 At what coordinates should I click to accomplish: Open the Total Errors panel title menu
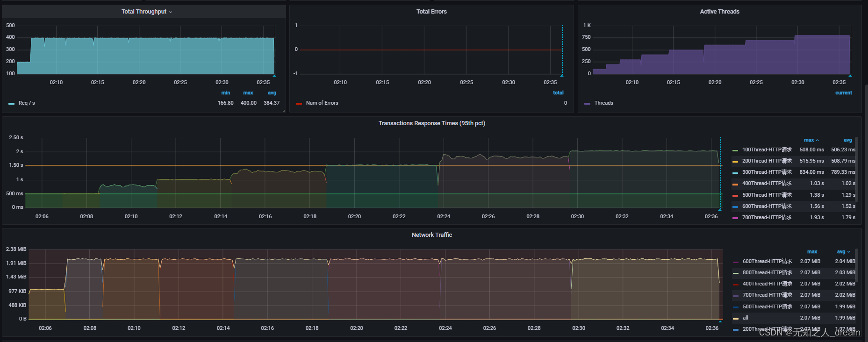click(x=431, y=12)
